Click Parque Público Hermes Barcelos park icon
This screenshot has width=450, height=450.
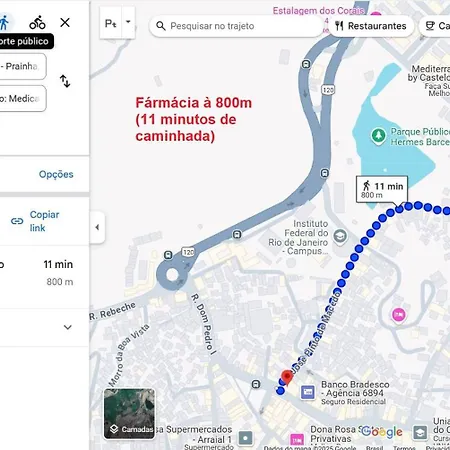tap(378, 136)
